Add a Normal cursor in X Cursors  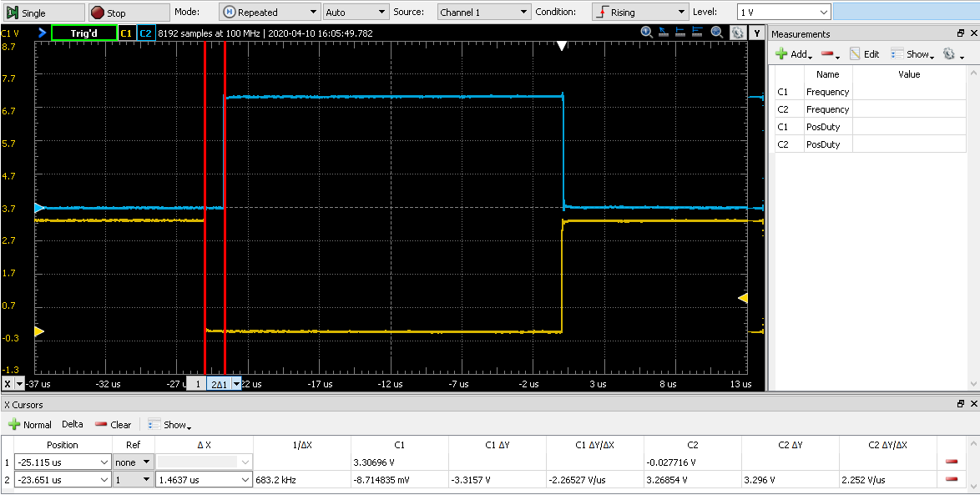click(29, 424)
